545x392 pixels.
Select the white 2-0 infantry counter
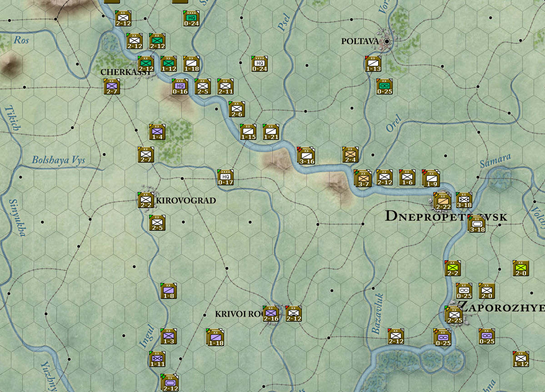click(487, 291)
